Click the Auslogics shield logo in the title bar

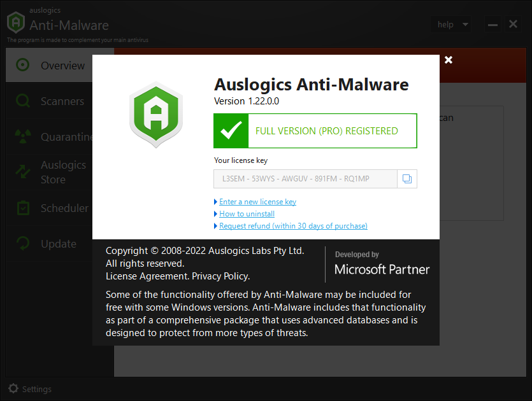coord(15,23)
